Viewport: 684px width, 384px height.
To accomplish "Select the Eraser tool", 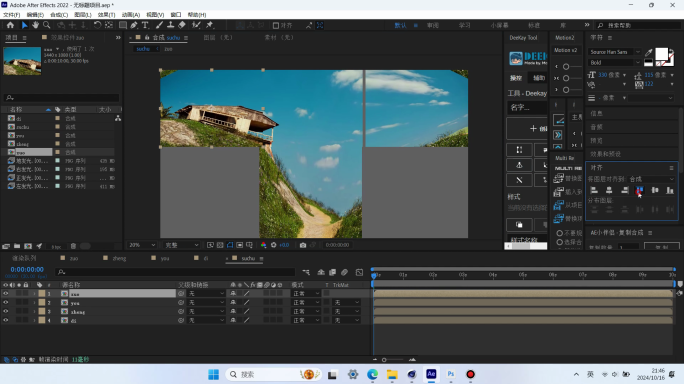I will click(182, 25).
